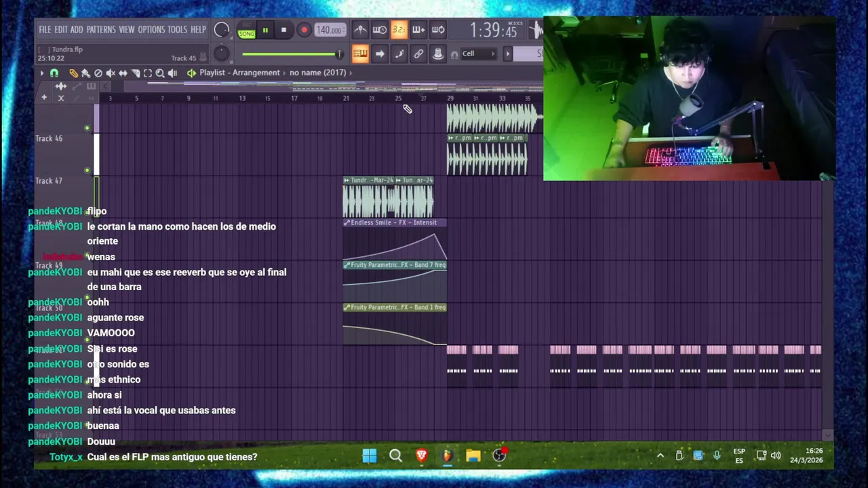Open the HELP menu
The height and width of the screenshot is (488, 868).
[198, 30]
